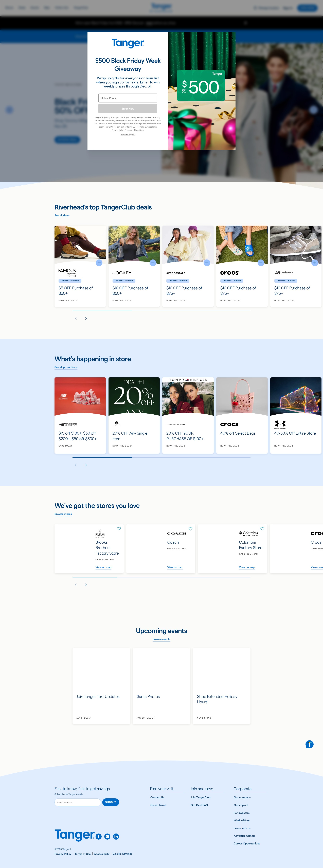Open Advertise with us footer link
The image size is (323, 868).
tap(245, 836)
